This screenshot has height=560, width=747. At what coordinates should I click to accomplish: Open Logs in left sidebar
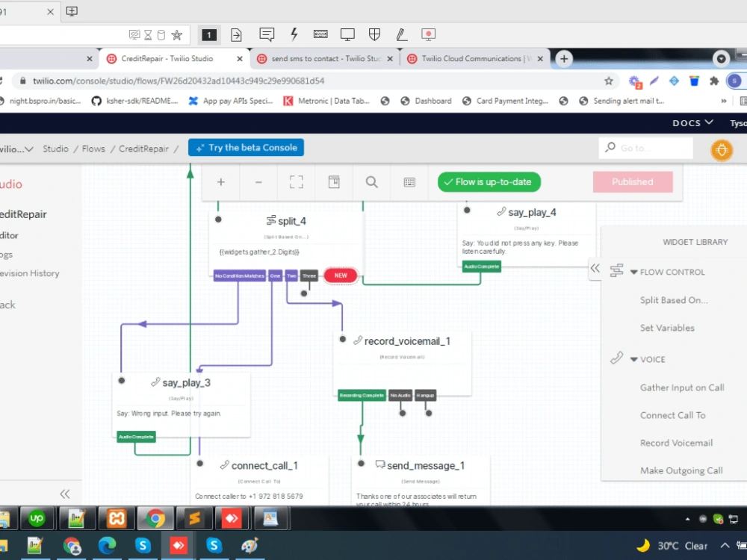[6, 255]
